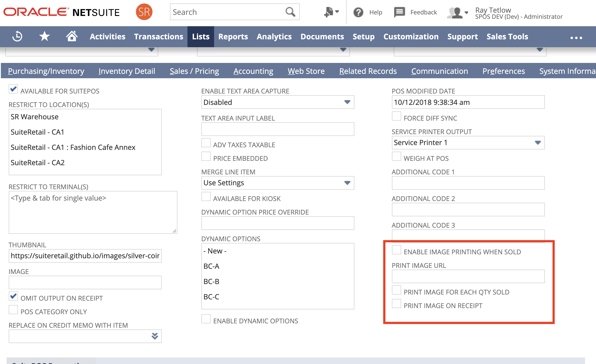Open the Transactions menu
Image resolution: width=596 pixels, height=364 pixels.
pos(158,36)
